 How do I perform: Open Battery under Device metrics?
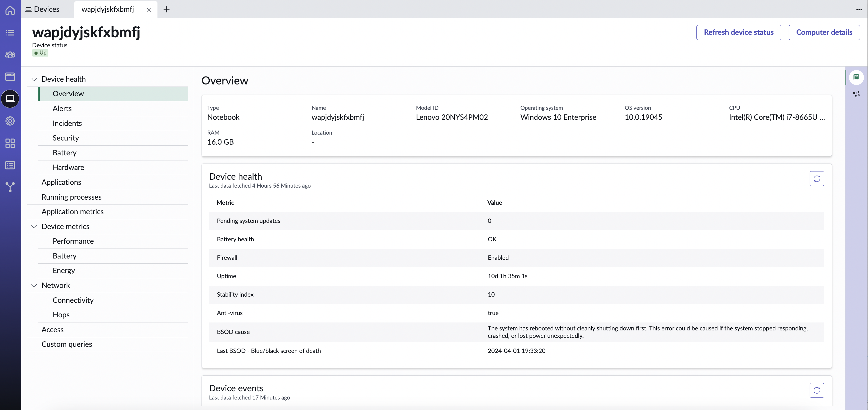tap(113, 256)
